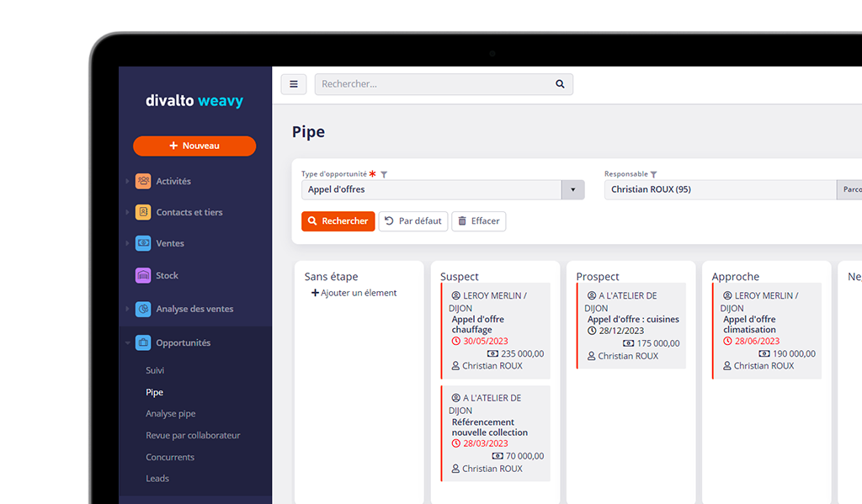Select the Suspect column header

coord(459,277)
